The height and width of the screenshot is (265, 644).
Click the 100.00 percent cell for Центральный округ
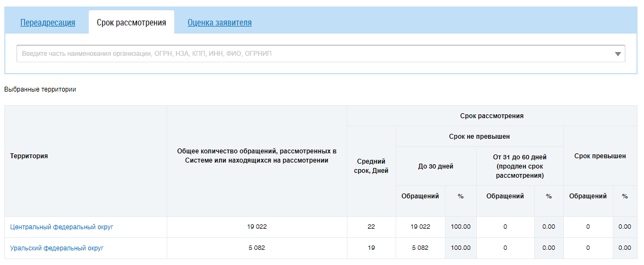click(461, 227)
